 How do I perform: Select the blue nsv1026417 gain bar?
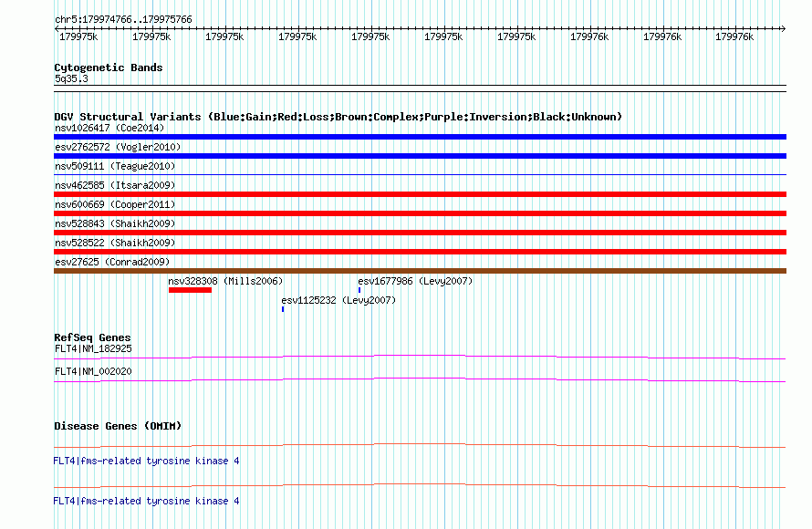click(x=420, y=137)
